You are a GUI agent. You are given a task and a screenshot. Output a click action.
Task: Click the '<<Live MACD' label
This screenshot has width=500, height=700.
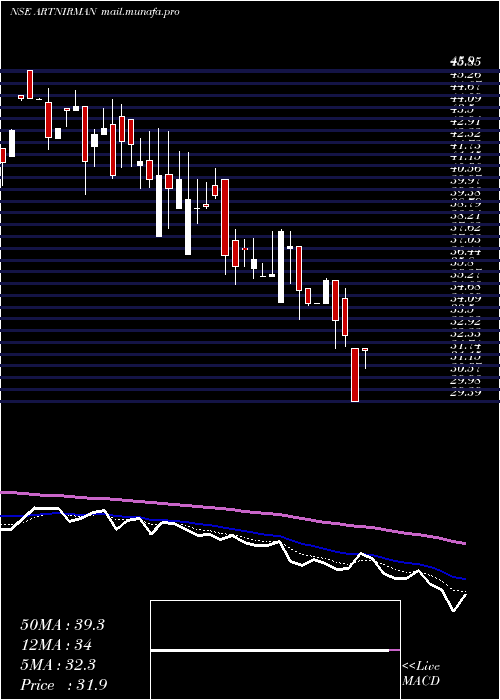(x=421, y=674)
